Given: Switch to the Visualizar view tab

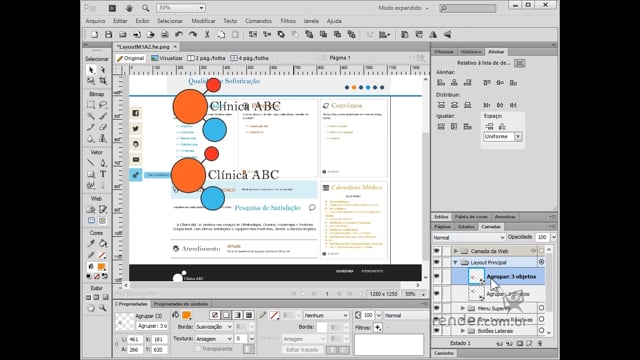Looking at the screenshot, I should click(x=167, y=58).
